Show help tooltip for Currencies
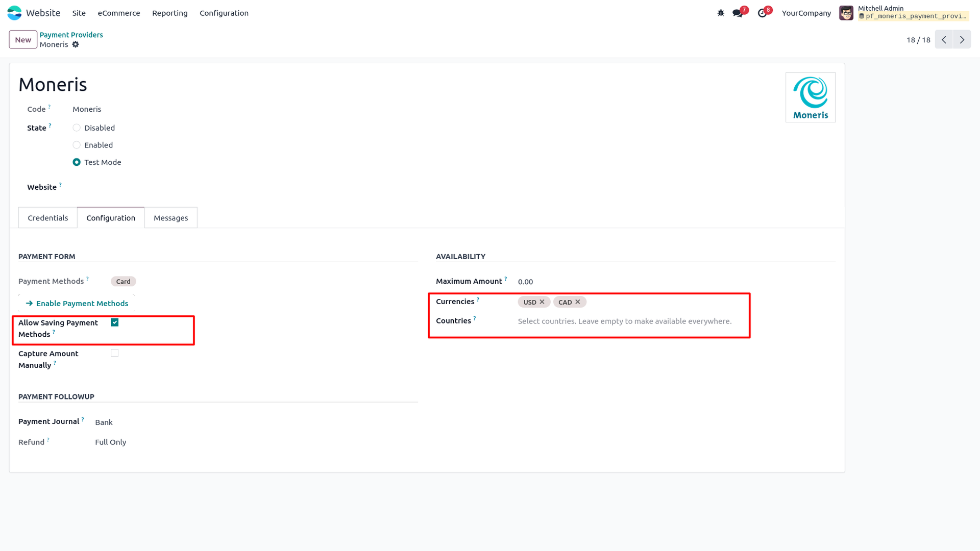 pyautogui.click(x=478, y=299)
